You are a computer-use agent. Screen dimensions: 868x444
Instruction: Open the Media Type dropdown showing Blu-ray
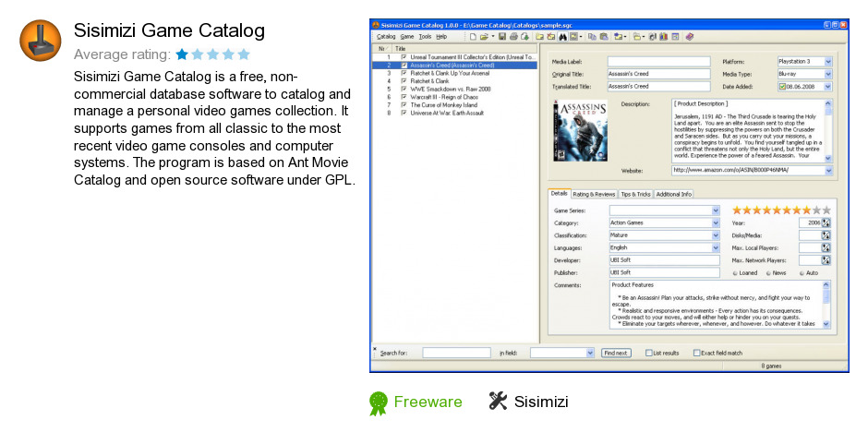pyautogui.click(x=828, y=74)
